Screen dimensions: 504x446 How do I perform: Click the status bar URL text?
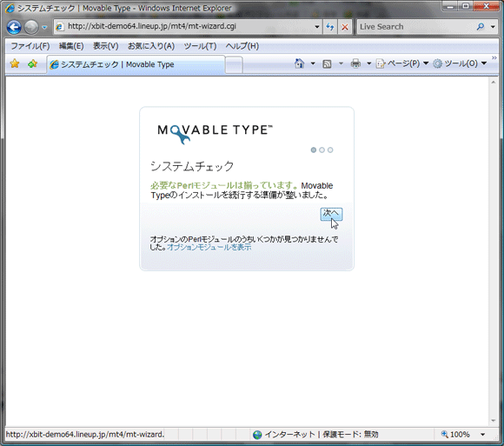(85, 435)
